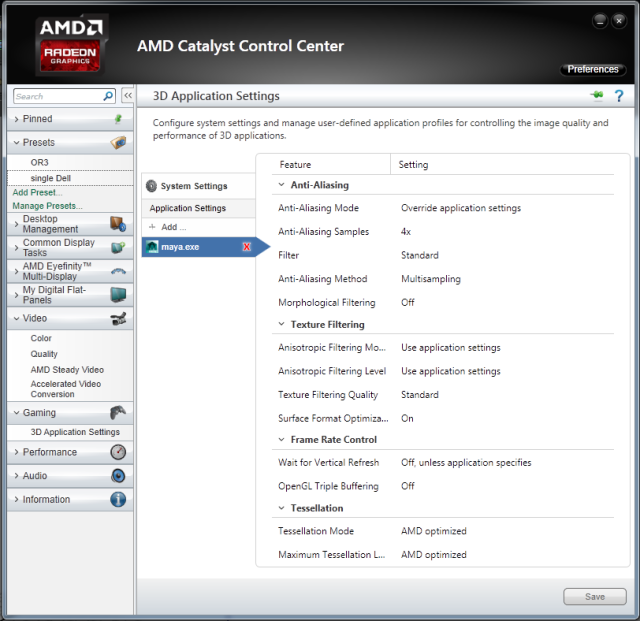
Task: Change Anti-Aliasing Mode override setting
Action: (461, 208)
